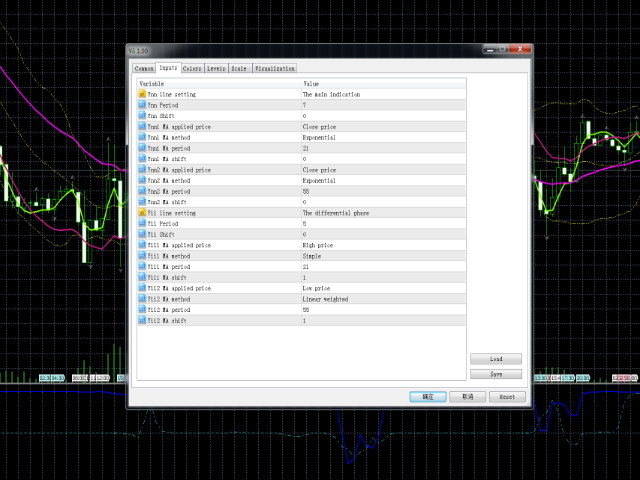Switch to the Colors tab
Viewport: 640px width, 480px height.
[x=192, y=68]
